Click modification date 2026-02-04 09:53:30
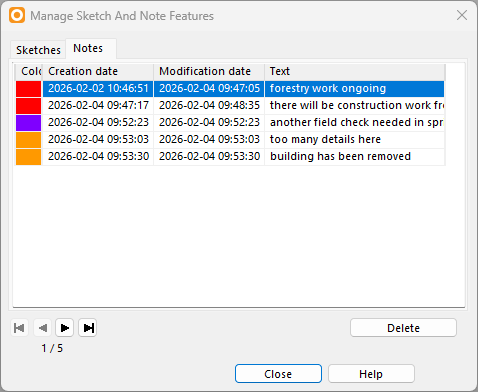 click(209, 157)
